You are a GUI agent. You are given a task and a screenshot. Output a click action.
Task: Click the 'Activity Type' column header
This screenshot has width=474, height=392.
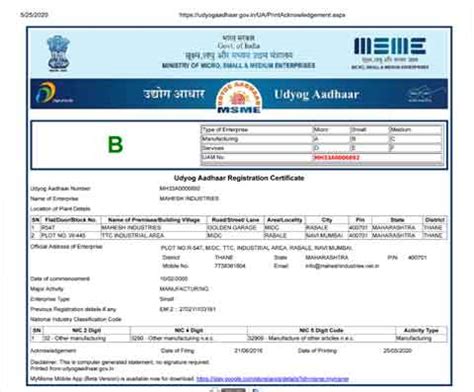(x=421, y=330)
